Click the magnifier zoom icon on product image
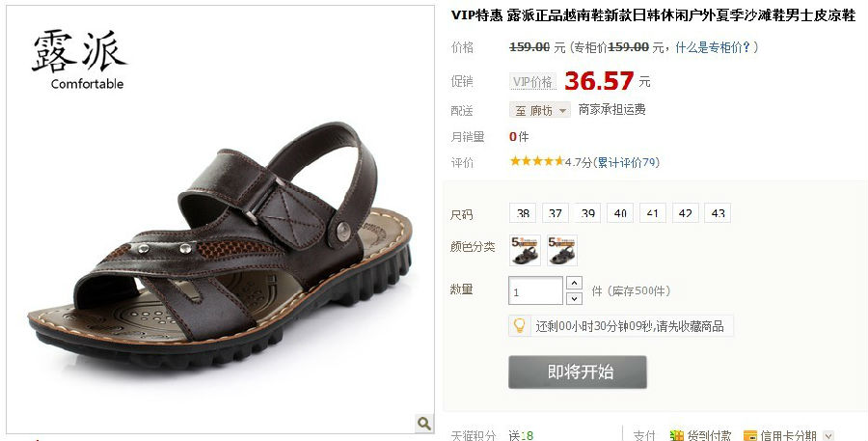Screen dimensions: 868x441 pos(424,424)
